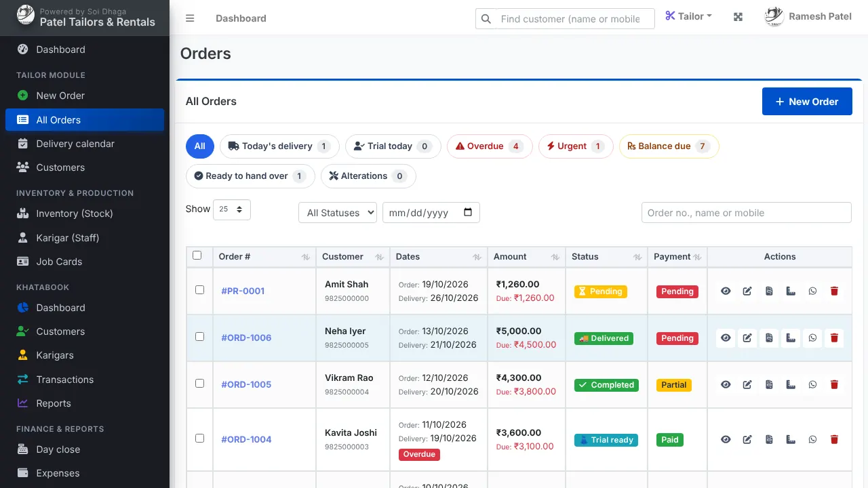View order #PR-0001 with the eye icon
Image resolution: width=868 pixels, height=488 pixels.
click(726, 291)
